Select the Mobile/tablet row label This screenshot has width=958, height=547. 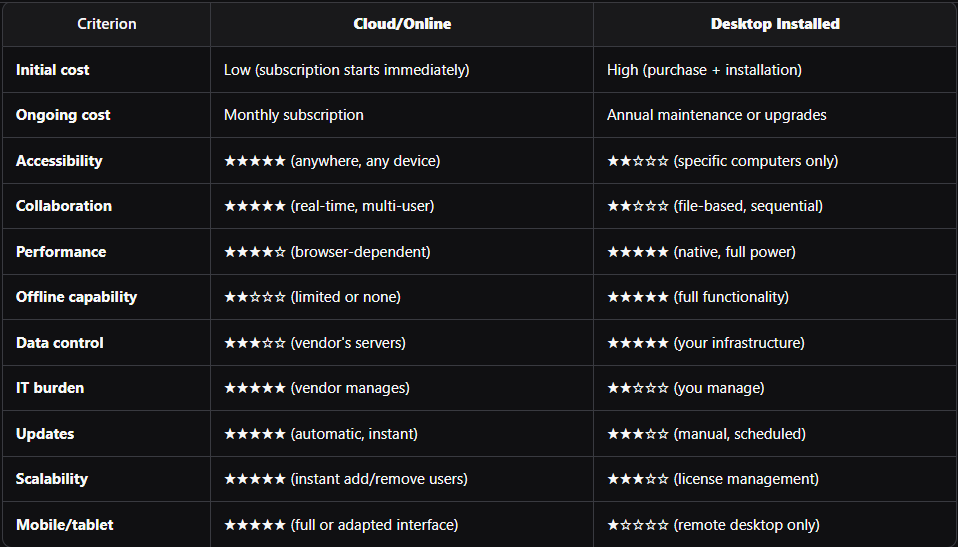[x=66, y=525]
